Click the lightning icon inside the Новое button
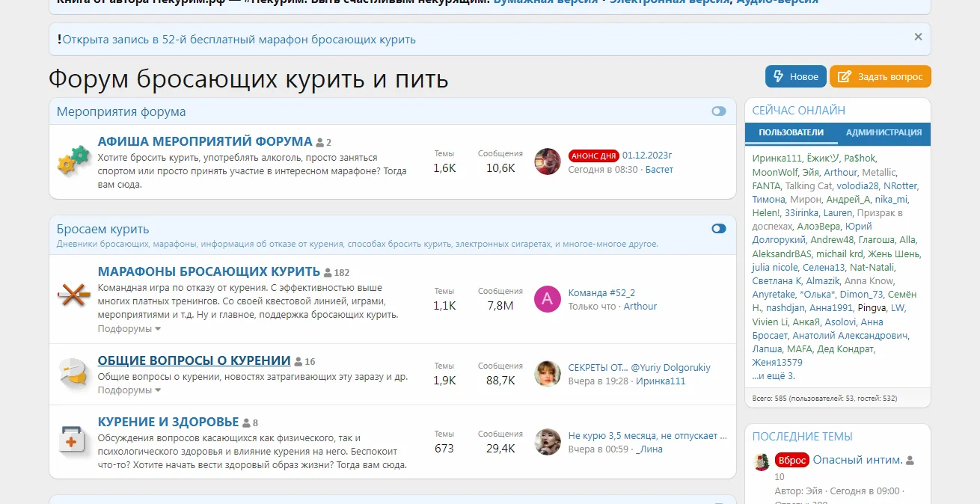This screenshot has width=980, height=504. click(778, 76)
